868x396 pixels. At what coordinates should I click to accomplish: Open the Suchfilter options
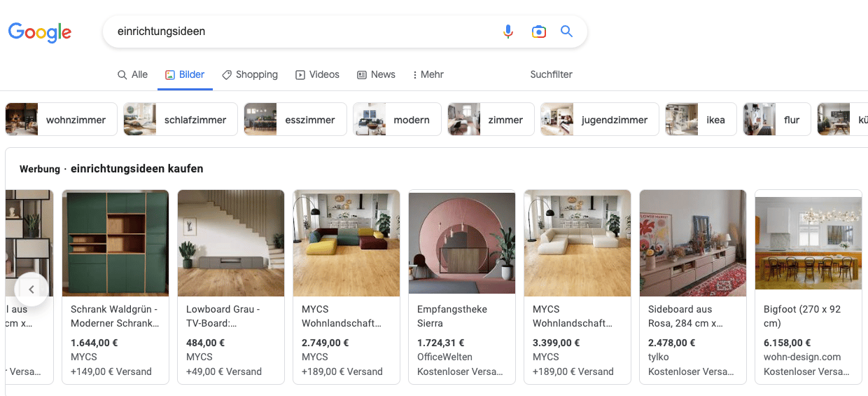pos(551,74)
